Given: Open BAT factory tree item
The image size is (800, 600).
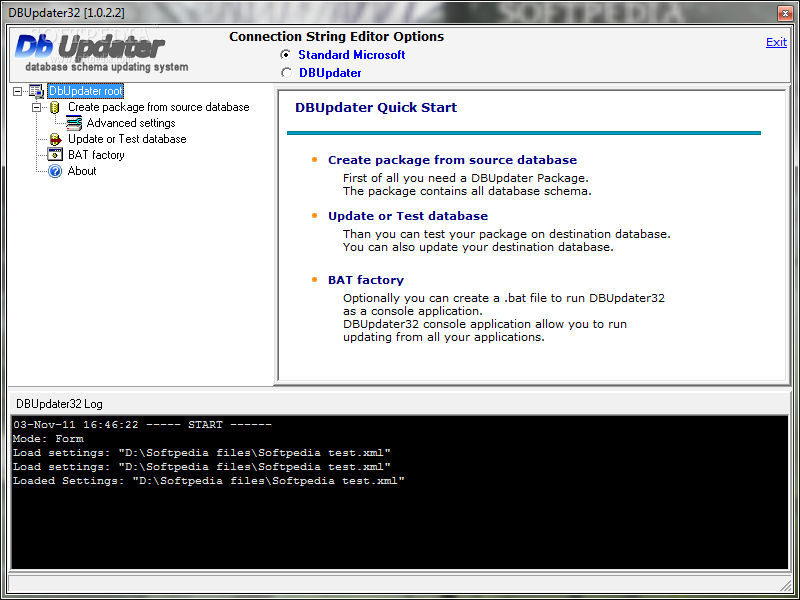Looking at the screenshot, I should click(96, 155).
